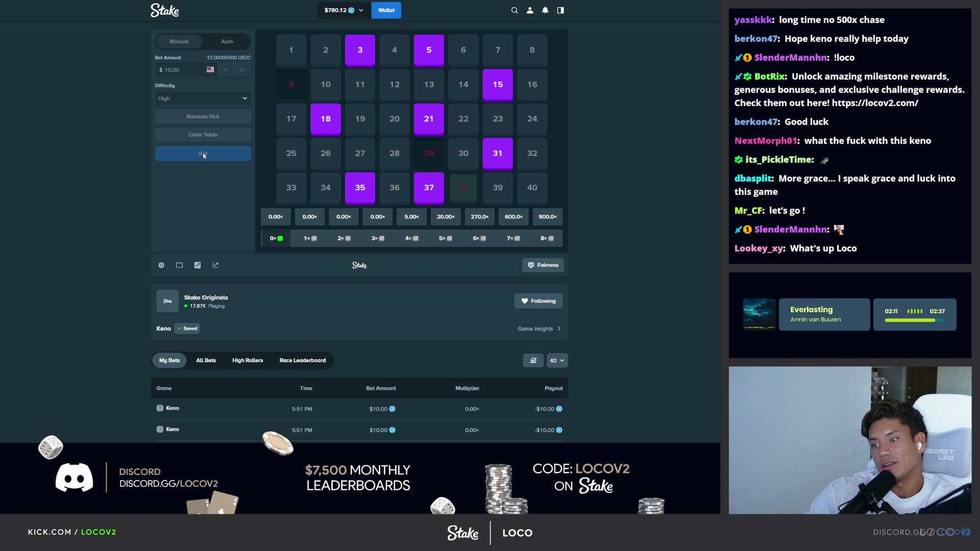The width and height of the screenshot is (980, 551).
Task: Select the My Bets tab
Action: pos(169,361)
